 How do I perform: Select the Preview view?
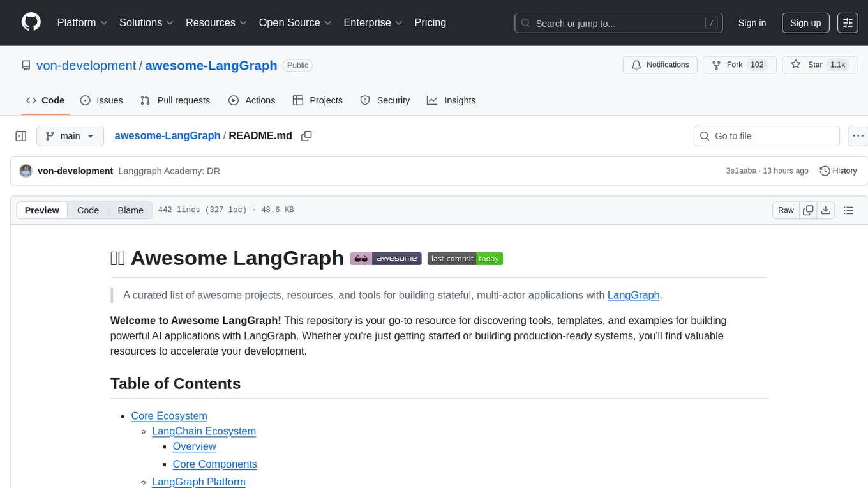[x=42, y=210]
